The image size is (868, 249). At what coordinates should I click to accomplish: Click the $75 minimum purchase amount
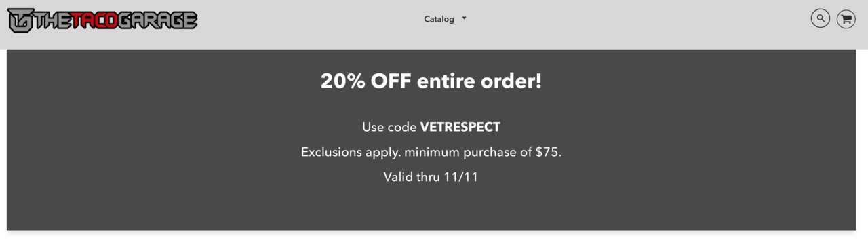tap(547, 152)
